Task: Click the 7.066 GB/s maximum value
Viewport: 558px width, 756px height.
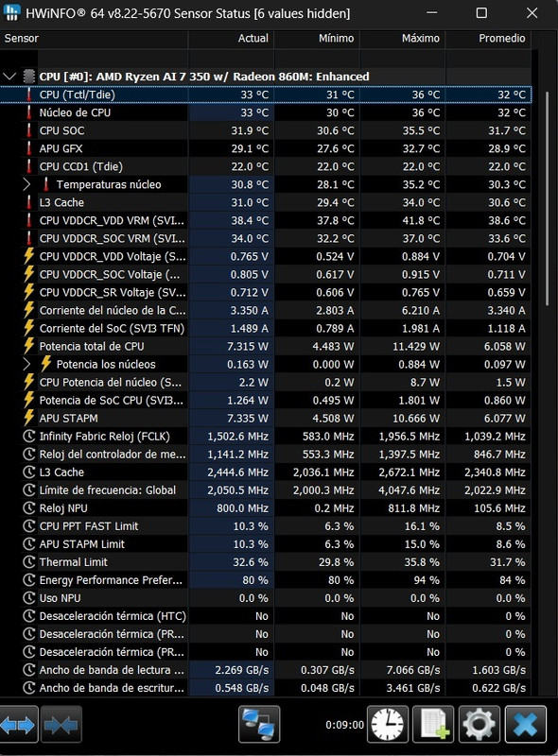Action: point(412,670)
